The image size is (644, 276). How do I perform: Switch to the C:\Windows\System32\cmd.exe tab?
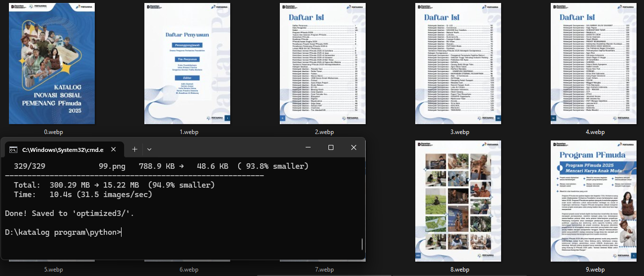62,149
